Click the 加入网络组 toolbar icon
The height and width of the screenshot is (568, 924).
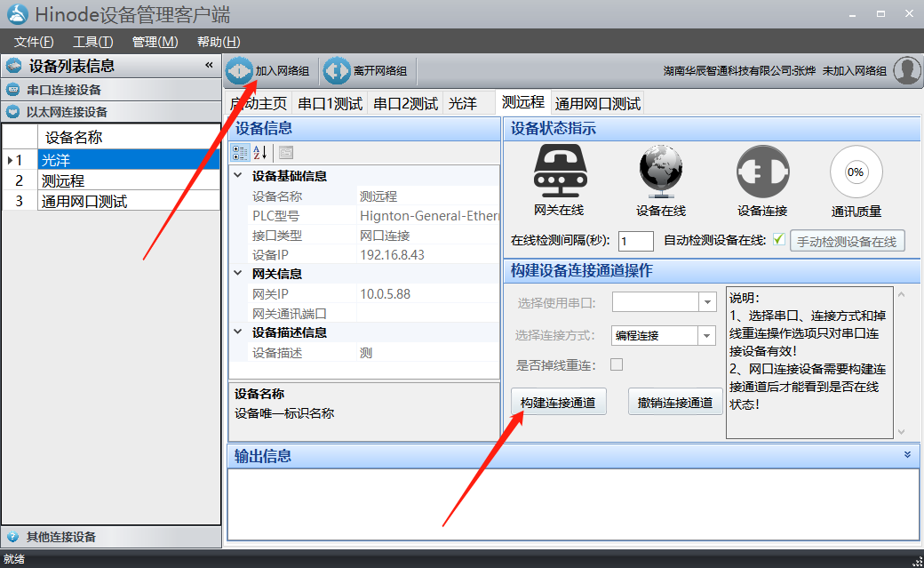tap(240, 70)
